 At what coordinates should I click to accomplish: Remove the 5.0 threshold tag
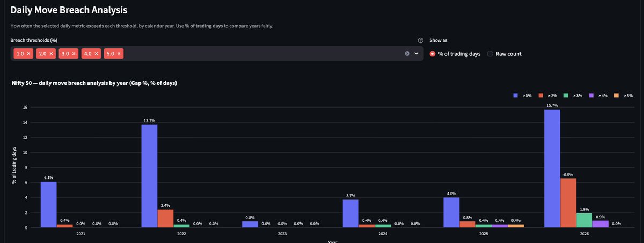coord(119,54)
